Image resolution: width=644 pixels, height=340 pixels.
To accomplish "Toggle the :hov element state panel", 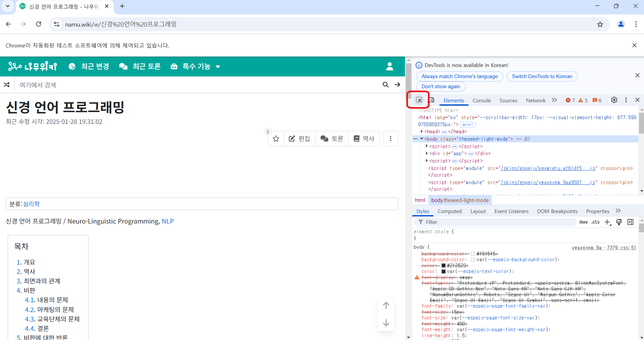I will point(583,222).
